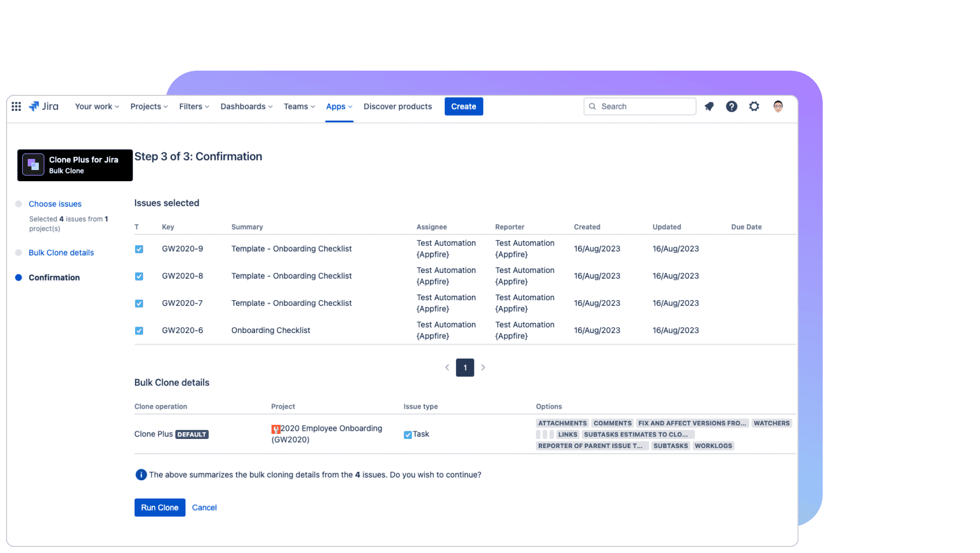Cancel the bulk clone operation
The height and width of the screenshot is (553, 980).
[204, 507]
